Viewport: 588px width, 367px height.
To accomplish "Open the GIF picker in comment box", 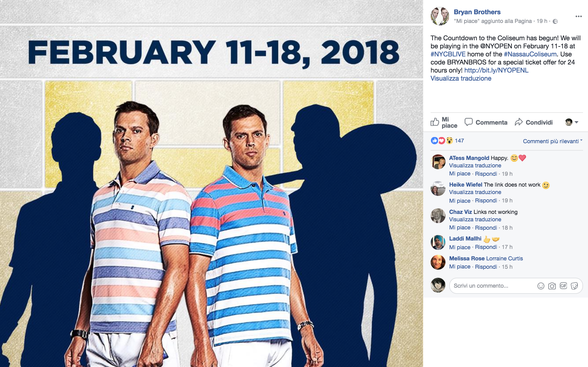I will pos(563,286).
